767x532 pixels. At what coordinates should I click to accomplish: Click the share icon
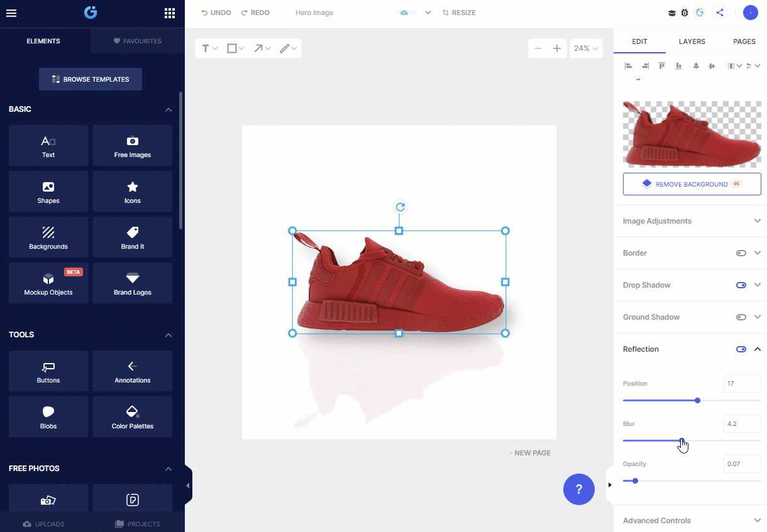(x=720, y=13)
